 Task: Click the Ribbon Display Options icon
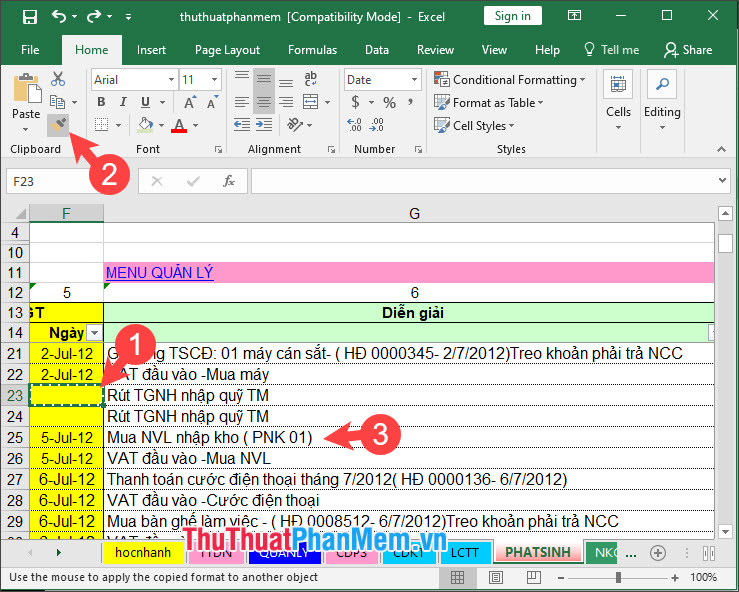click(x=574, y=16)
